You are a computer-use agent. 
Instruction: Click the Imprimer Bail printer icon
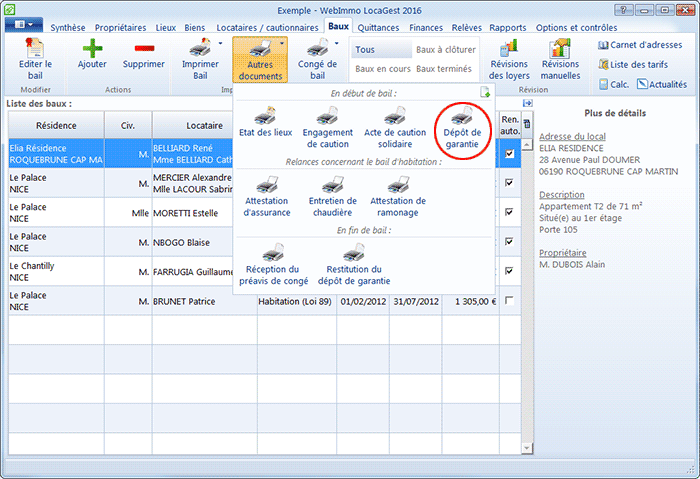[x=200, y=48]
